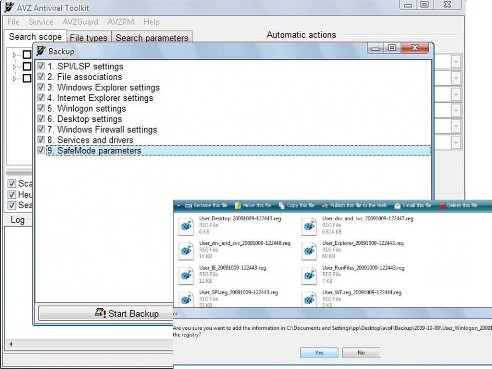This screenshot has height=369, width=492.
Task: Maximize the Backup window
Action: click(392, 48)
